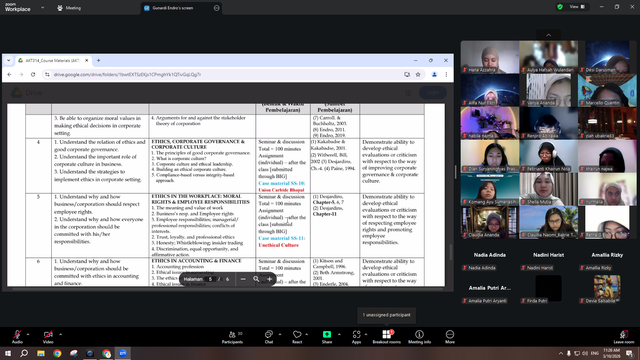Select the Meeting tab in Zoom
This screenshot has width=640, height=360.
click(69, 8)
